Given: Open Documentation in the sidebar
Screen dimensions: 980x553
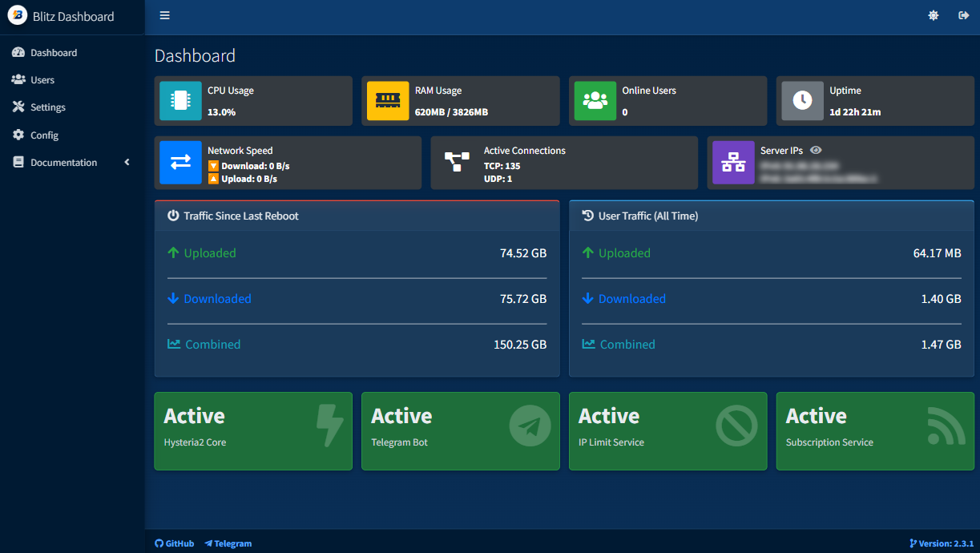Looking at the screenshot, I should (72, 163).
